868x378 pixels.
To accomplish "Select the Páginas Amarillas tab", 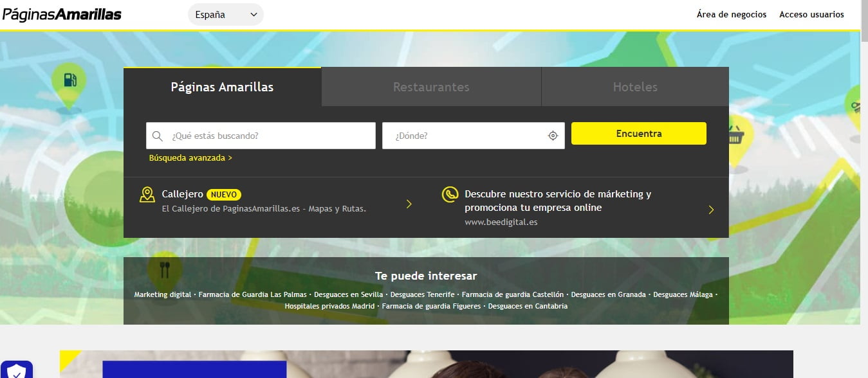I will click(222, 86).
